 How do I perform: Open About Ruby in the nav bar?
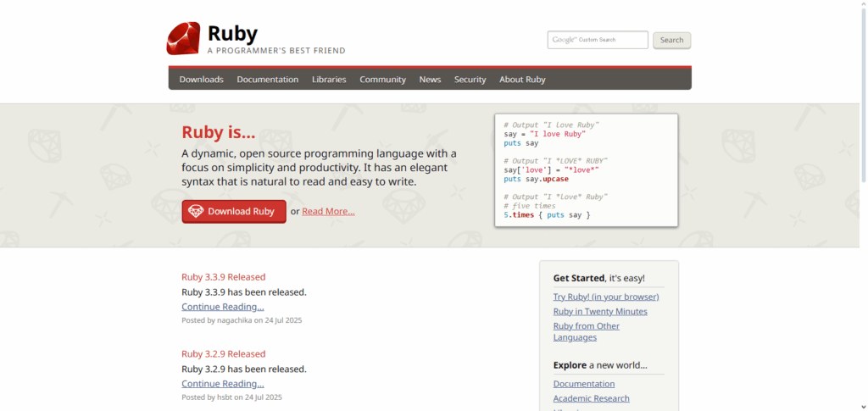522,80
